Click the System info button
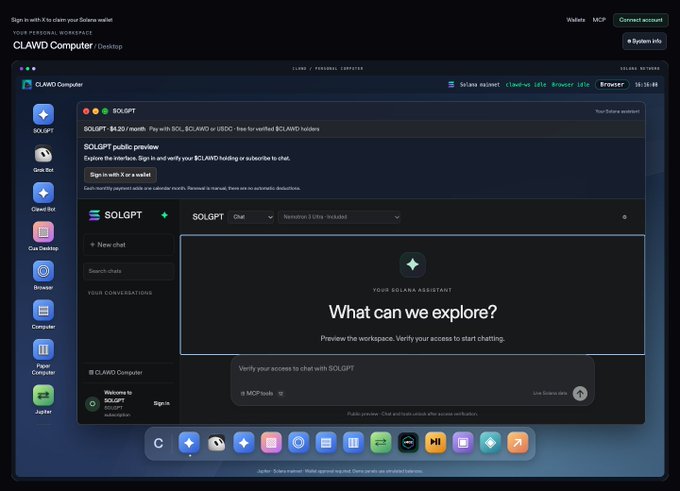The image size is (680, 491). (644, 41)
